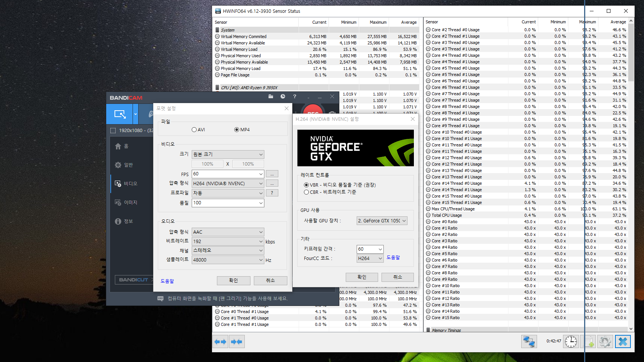This screenshot has height=362, width=644.
Task: Click the 'Page File Usage' sensor row icon
Action: tap(217, 75)
